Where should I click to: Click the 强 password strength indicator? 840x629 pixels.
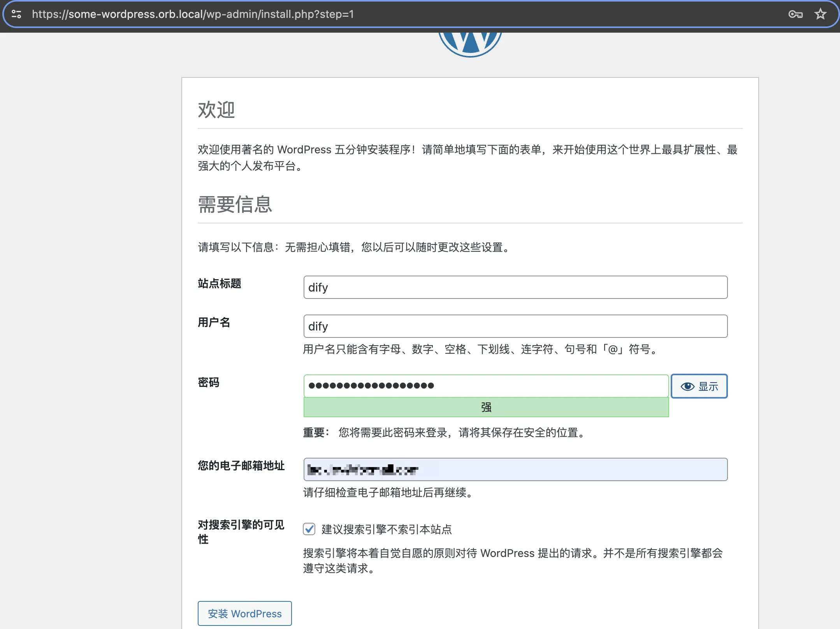[486, 407]
